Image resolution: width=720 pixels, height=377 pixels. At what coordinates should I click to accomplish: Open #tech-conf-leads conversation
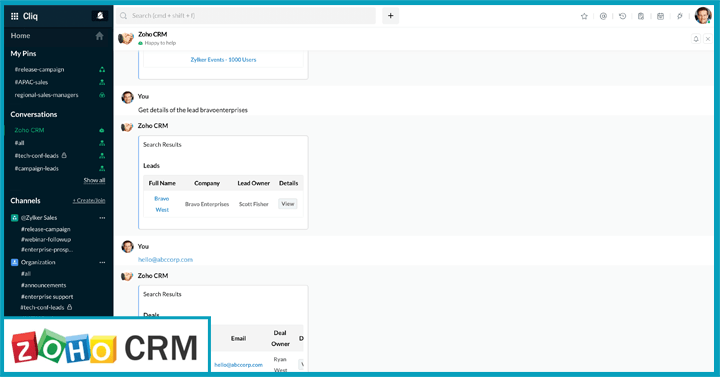tap(37, 156)
